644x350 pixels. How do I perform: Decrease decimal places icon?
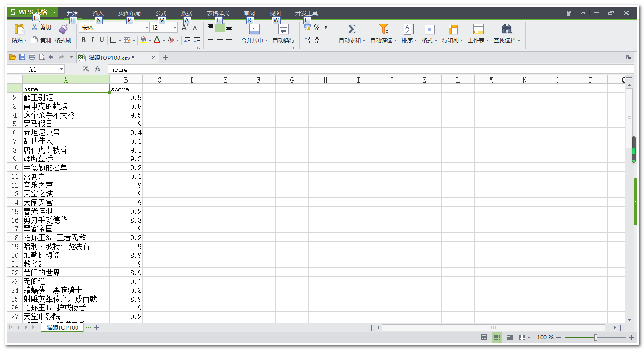(317, 41)
